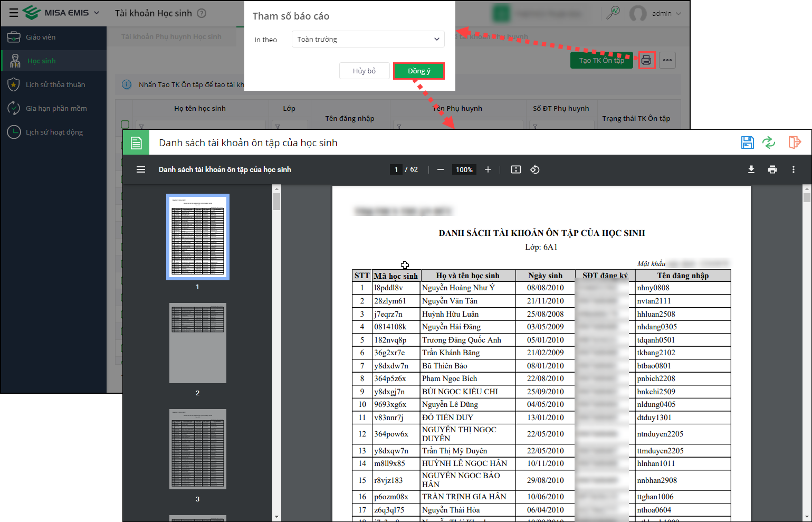Click the green document icon in report header
Viewport: 812px width, 522px height.
pos(136,143)
